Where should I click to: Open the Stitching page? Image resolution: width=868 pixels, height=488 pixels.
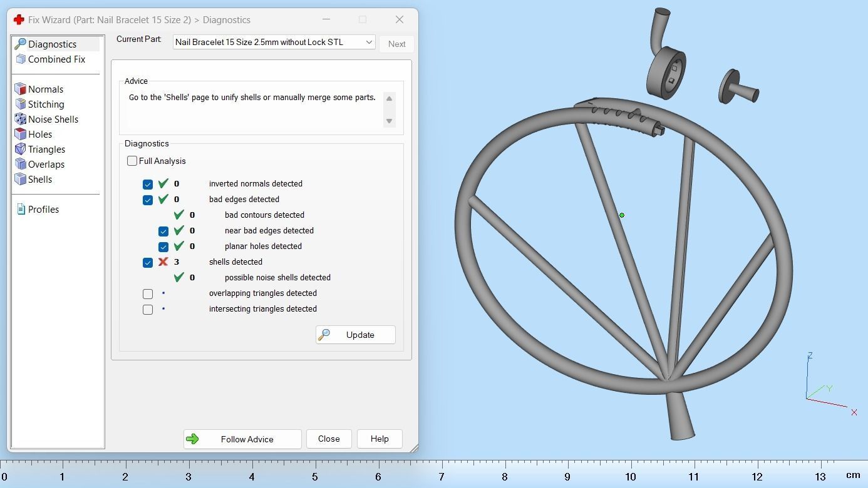pyautogui.click(x=46, y=104)
